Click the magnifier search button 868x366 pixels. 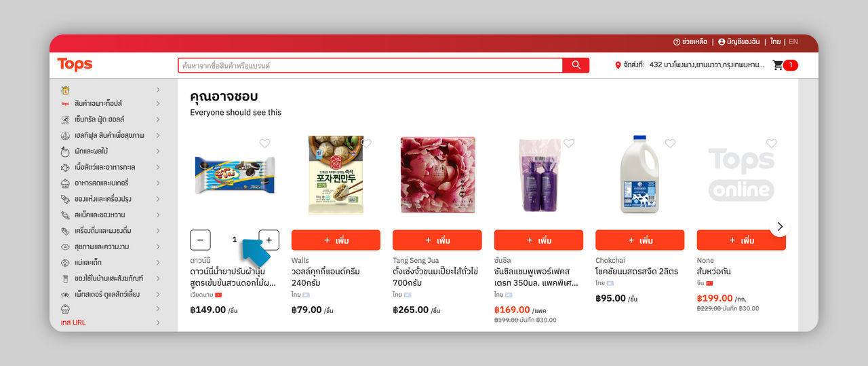pos(576,65)
